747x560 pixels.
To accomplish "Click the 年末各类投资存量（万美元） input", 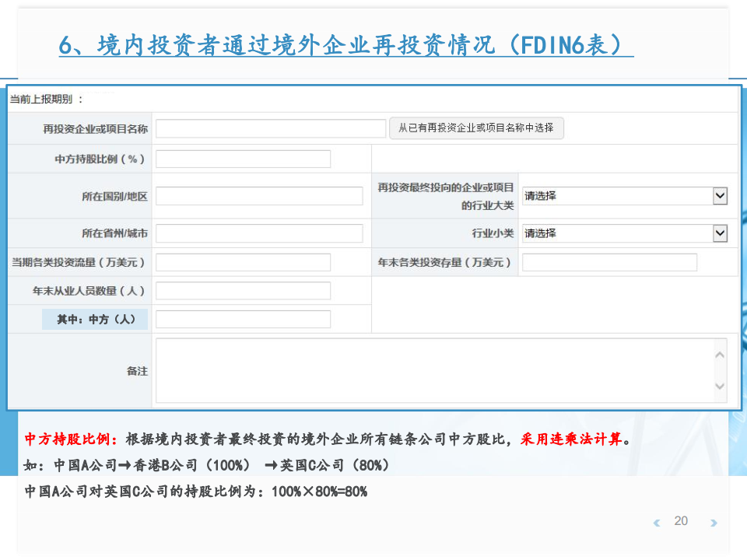I will tap(609, 263).
